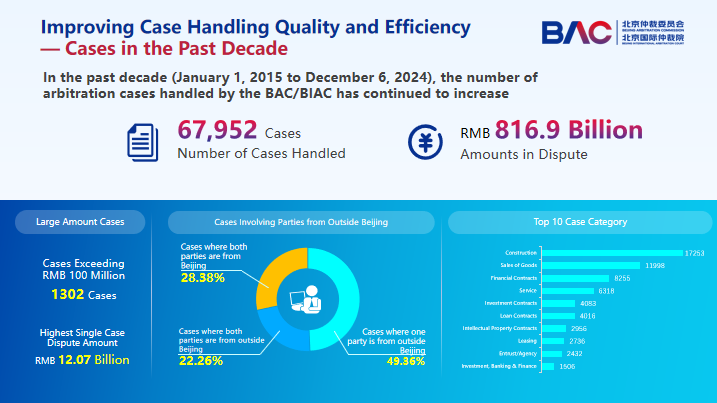Click the '28.38%' percentage label
This screenshot has height=403, width=717.
203,278
